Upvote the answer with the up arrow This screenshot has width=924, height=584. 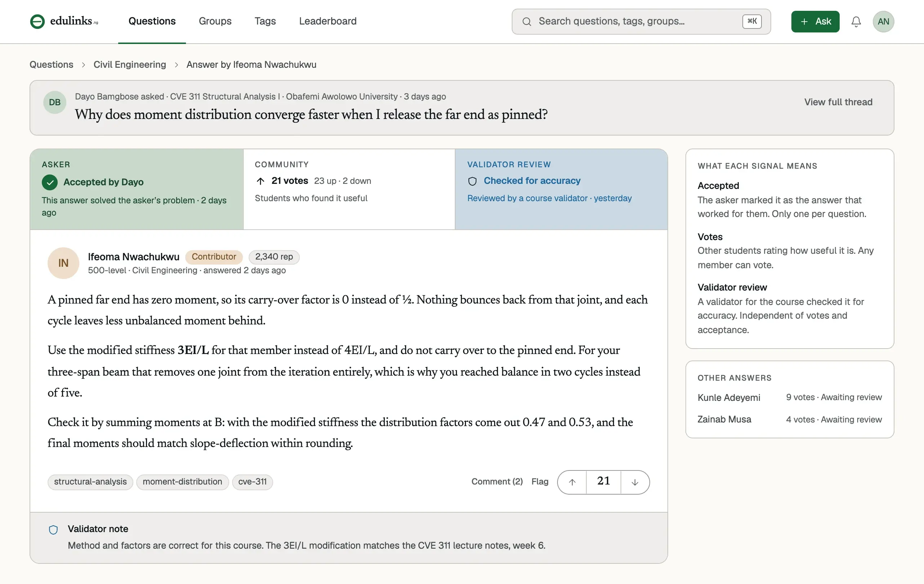pos(572,482)
